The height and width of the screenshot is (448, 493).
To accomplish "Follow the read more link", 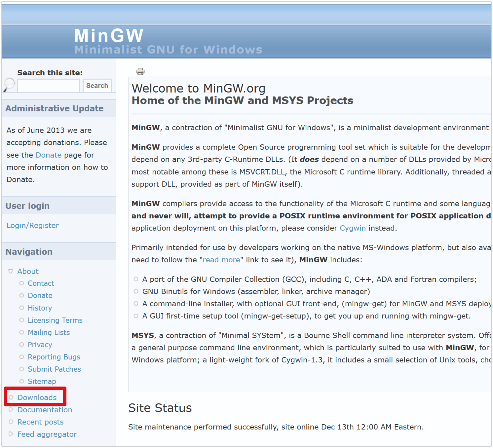I will [x=221, y=260].
